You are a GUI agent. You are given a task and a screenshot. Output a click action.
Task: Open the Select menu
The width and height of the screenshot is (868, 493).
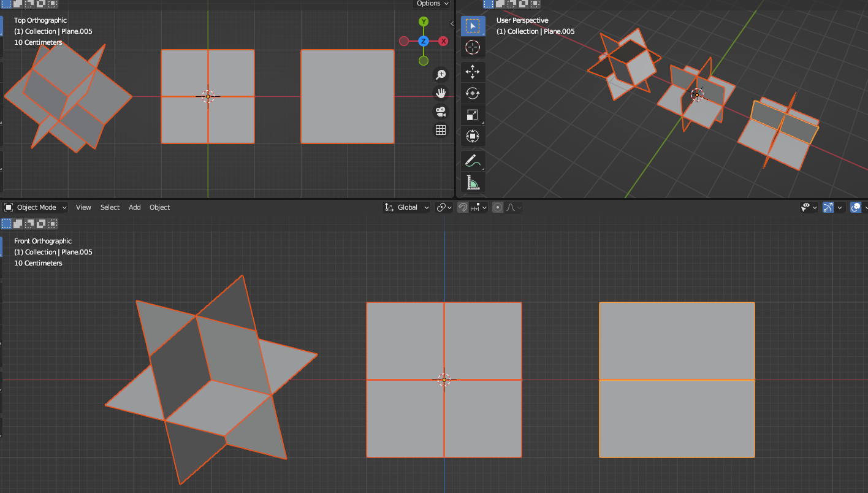110,207
